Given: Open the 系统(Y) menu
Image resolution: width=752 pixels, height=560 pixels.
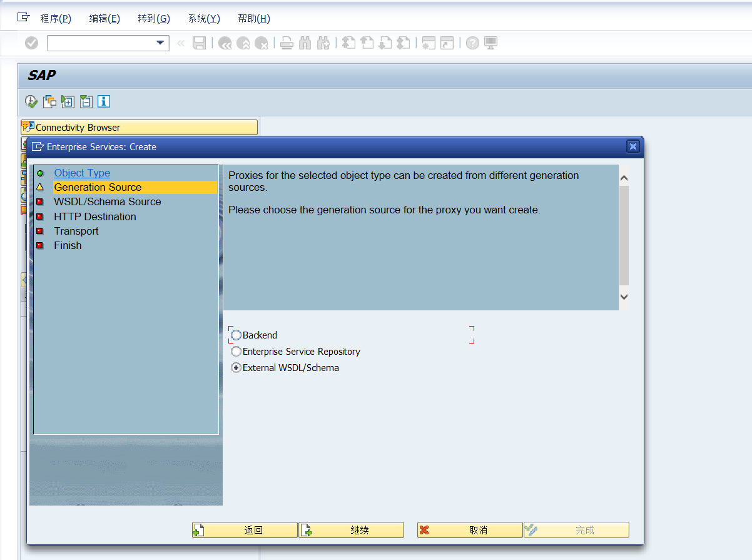Looking at the screenshot, I should (x=204, y=19).
